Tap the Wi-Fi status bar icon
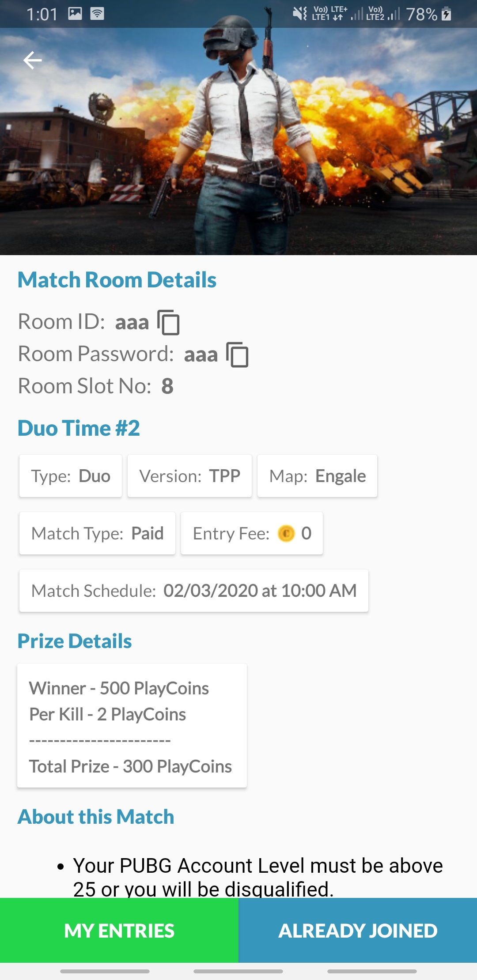Screen dimensions: 477x980 click(97, 14)
